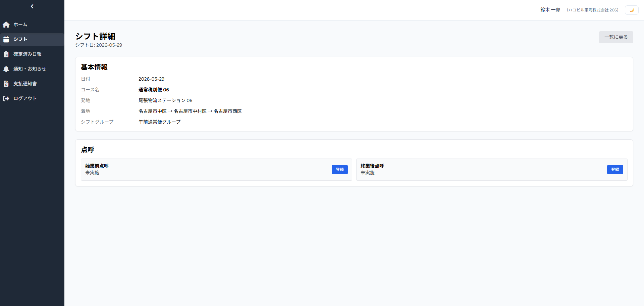The height and width of the screenshot is (306, 644).
Task: Click the bell notification icon
Action: [6, 69]
